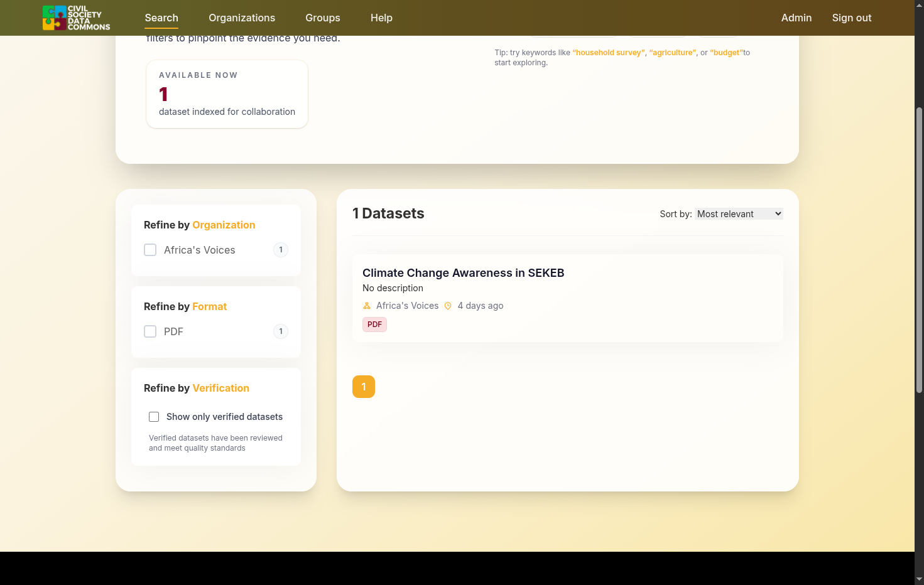Go to the Search tab
Viewport: 924px width, 585px height.
click(x=161, y=18)
